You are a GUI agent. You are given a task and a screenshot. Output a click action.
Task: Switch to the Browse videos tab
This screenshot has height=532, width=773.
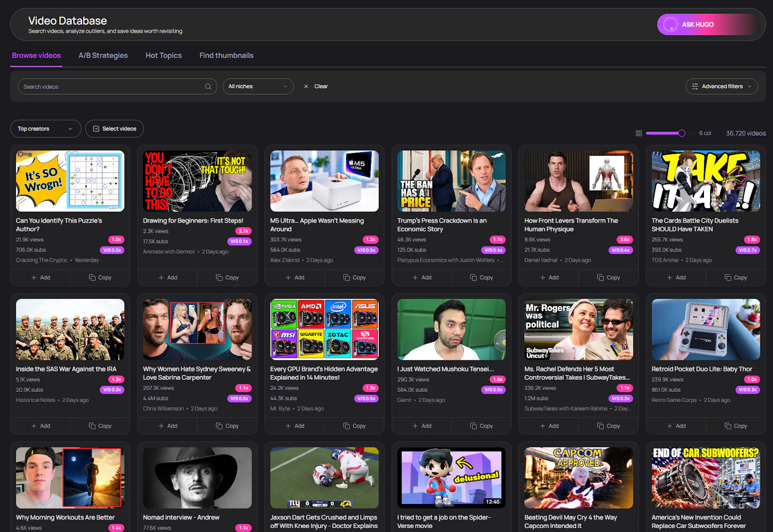[x=36, y=56]
